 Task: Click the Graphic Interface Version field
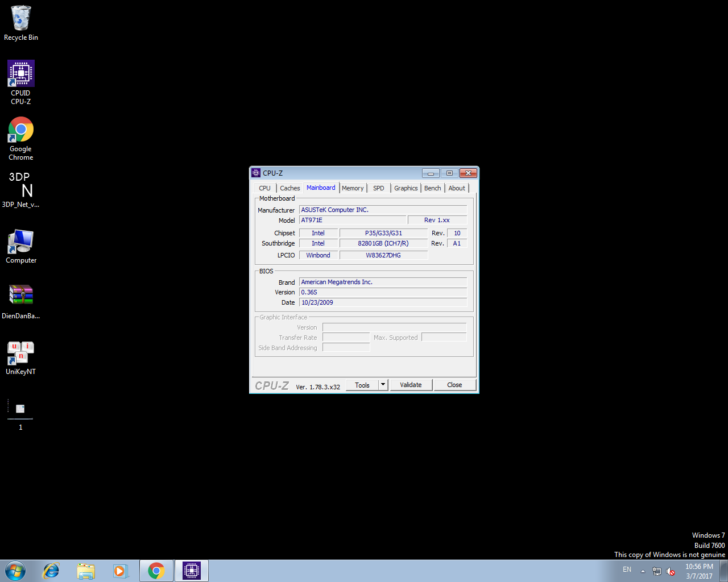[394, 327]
